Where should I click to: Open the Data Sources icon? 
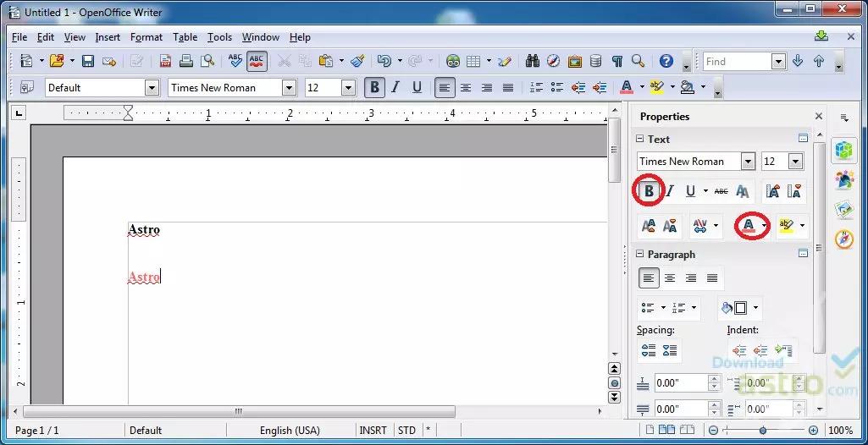pyautogui.click(x=595, y=61)
